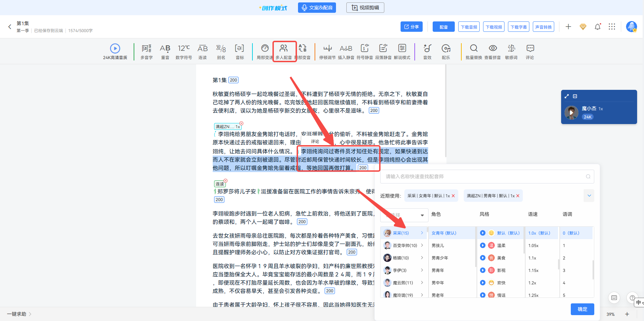
Task: Open the 敏感词 tool
Action: point(511,52)
